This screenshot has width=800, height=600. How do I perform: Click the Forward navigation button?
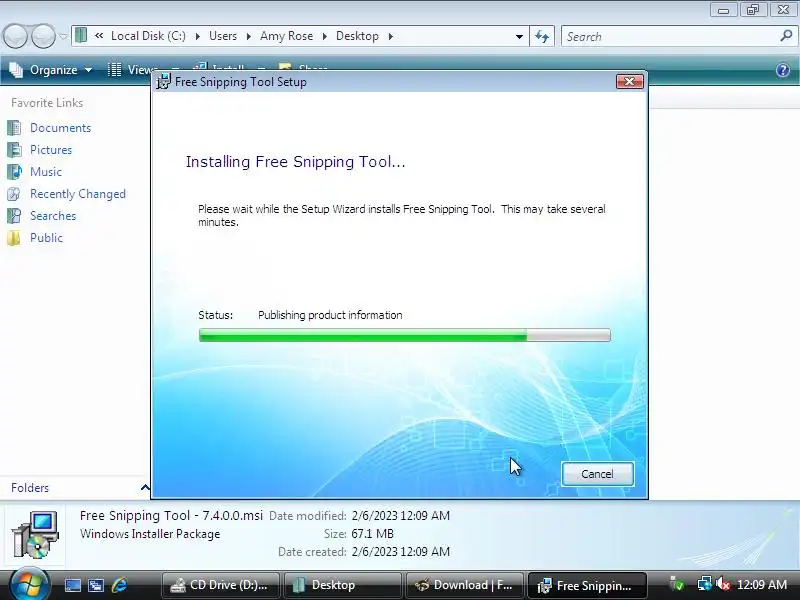click(x=43, y=37)
